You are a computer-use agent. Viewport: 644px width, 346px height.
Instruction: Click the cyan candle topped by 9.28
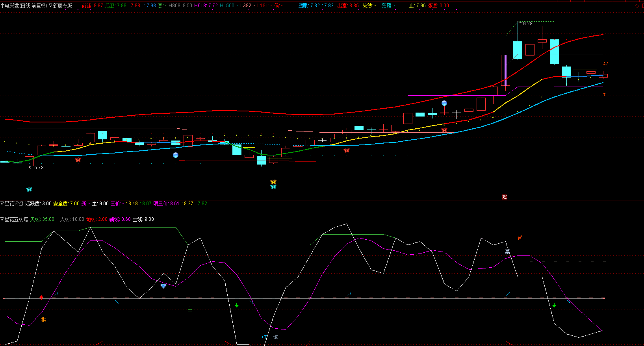518,50
